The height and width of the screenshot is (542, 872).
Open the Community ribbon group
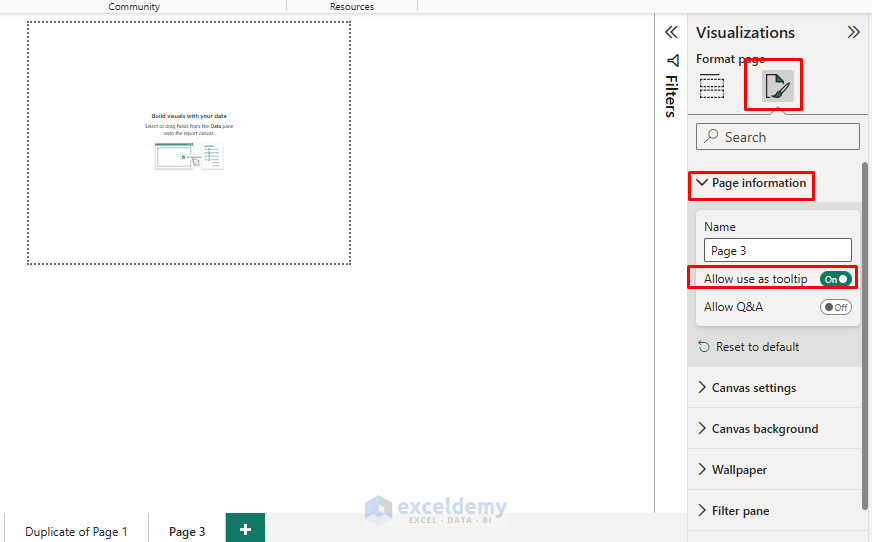point(134,6)
